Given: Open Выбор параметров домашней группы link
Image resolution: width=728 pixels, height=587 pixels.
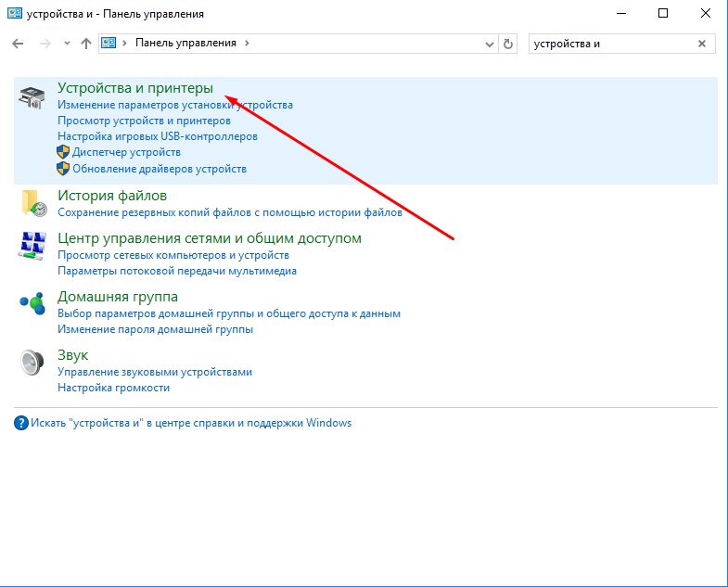Looking at the screenshot, I should click(x=229, y=314).
